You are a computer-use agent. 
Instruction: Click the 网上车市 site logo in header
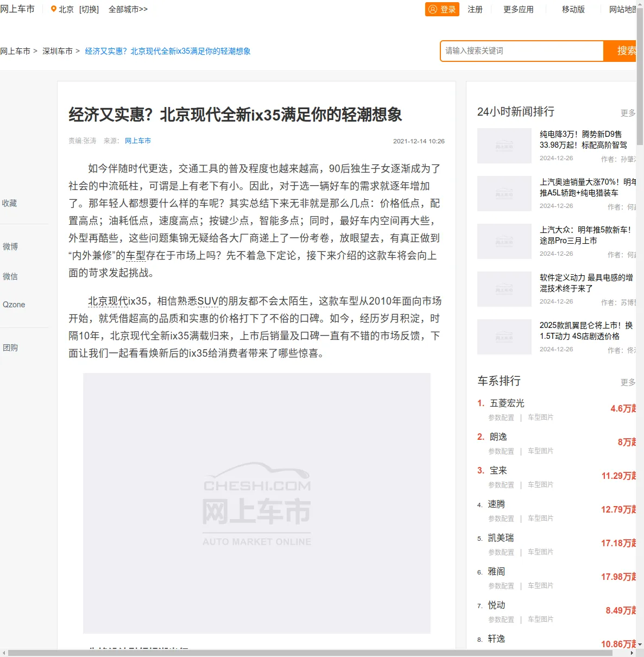(17, 9)
